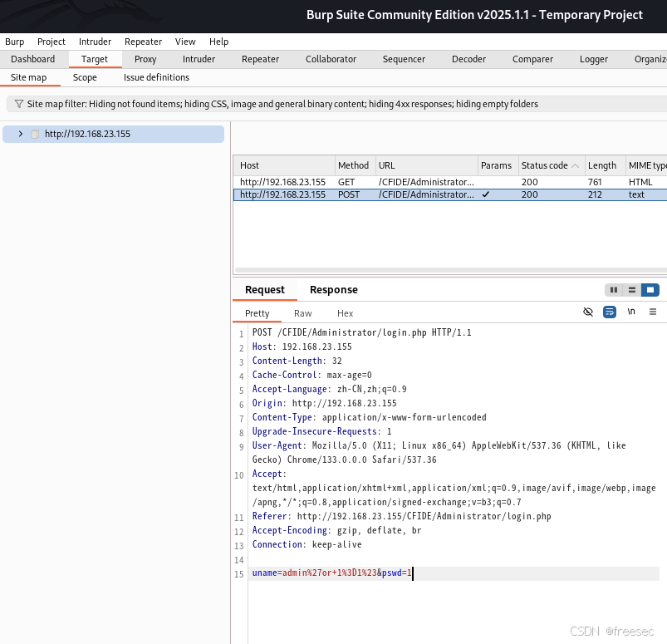Open the request editor hamburger menu

pos(653,312)
